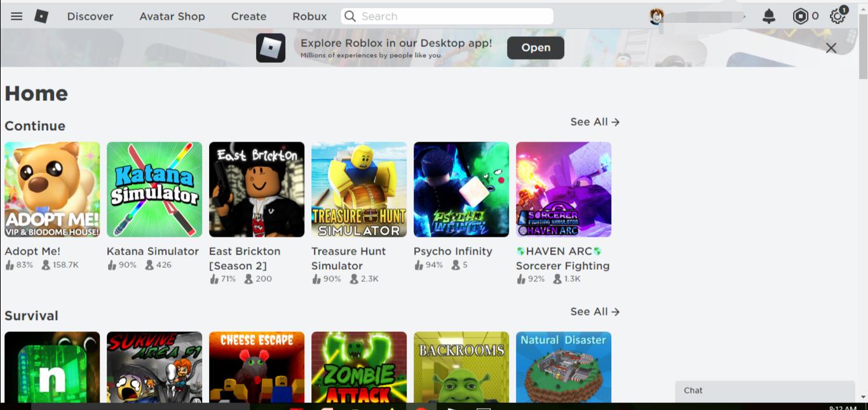Select the Survive Area 51 thumbnail
868x410 pixels.
(x=154, y=367)
